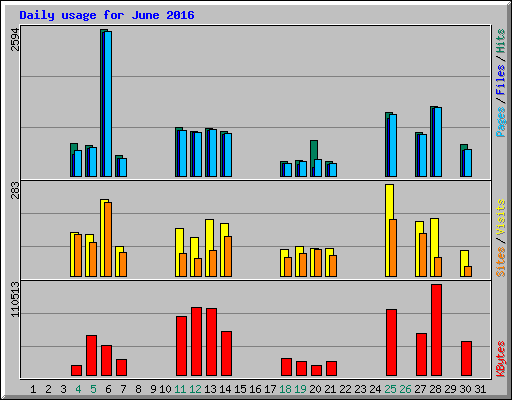
Task: Click the day 28 cyan pages bar
Action: coord(438,142)
